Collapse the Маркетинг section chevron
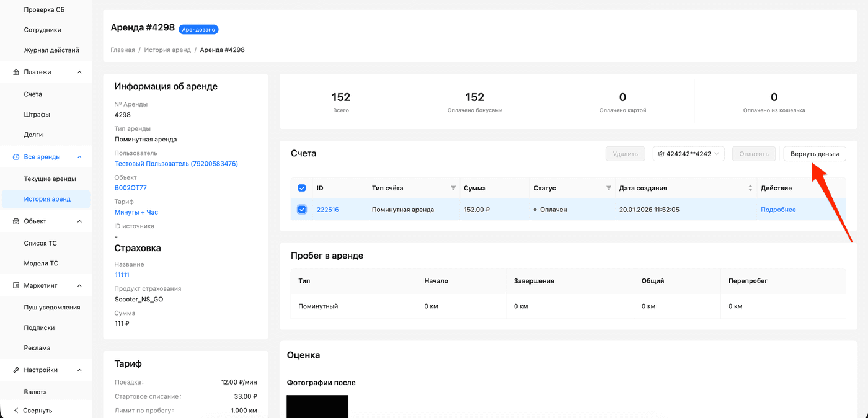 [x=79, y=286]
